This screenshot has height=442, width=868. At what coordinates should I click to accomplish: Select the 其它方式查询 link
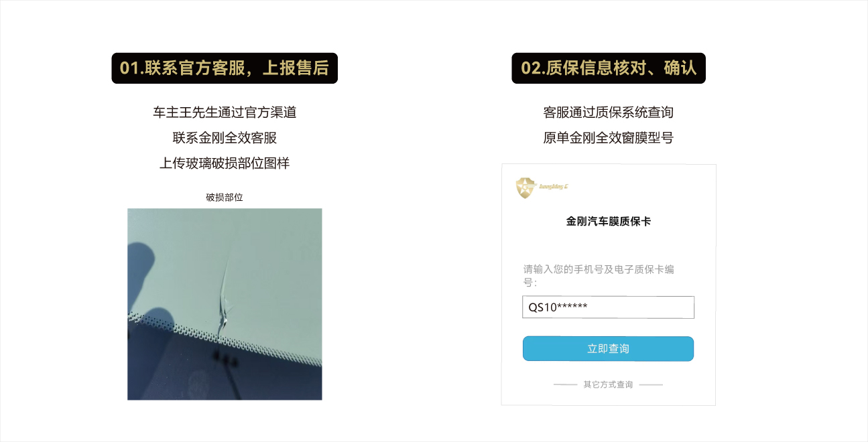pos(608,385)
